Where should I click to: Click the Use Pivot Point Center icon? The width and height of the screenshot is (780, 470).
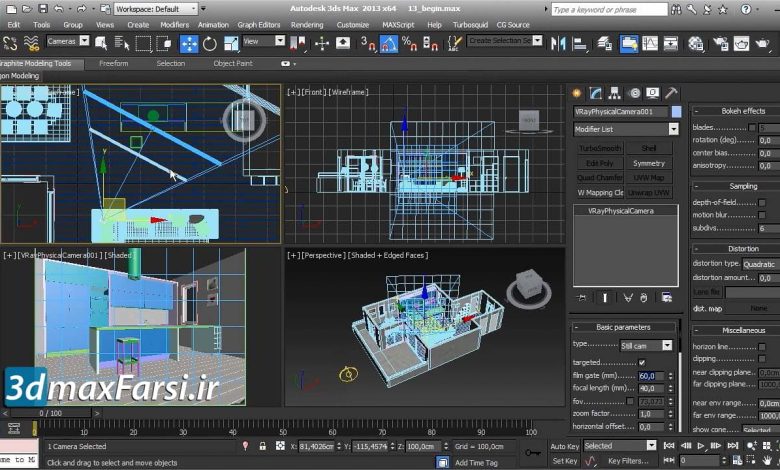click(x=297, y=44)
